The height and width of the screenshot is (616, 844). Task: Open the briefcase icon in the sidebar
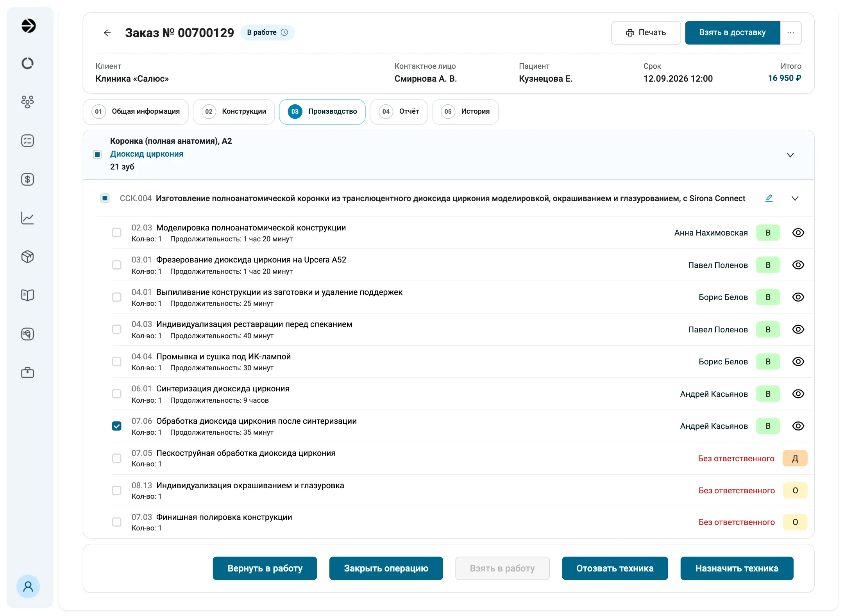tap(27, 372)
